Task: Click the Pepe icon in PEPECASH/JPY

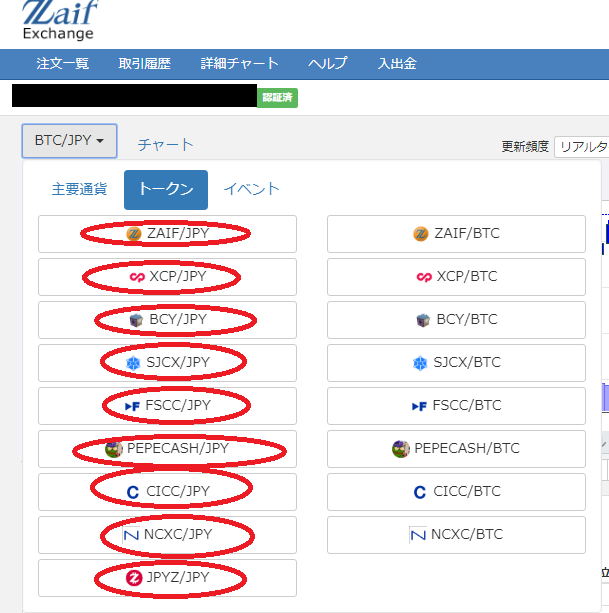Action: point(114,449)
